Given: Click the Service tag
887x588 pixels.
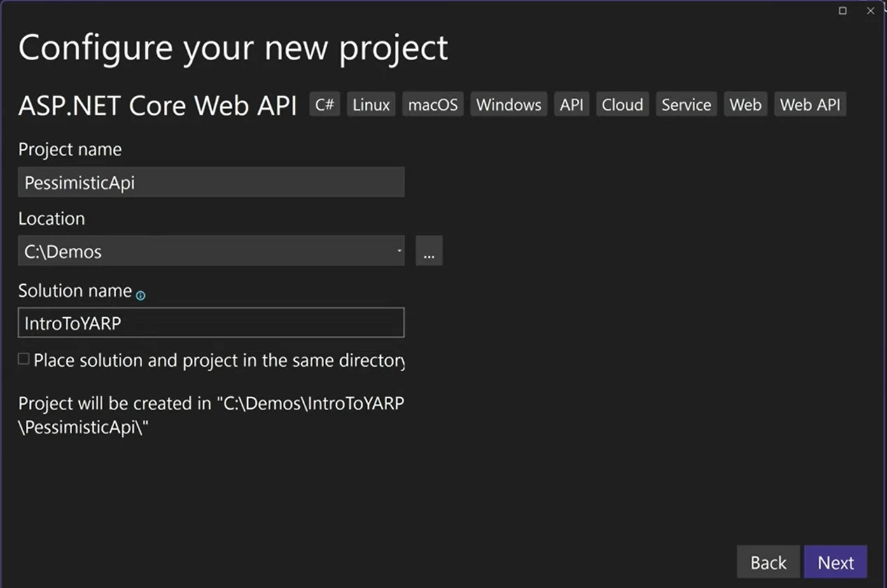Looking at the screenshot, I should click(686, 105).
